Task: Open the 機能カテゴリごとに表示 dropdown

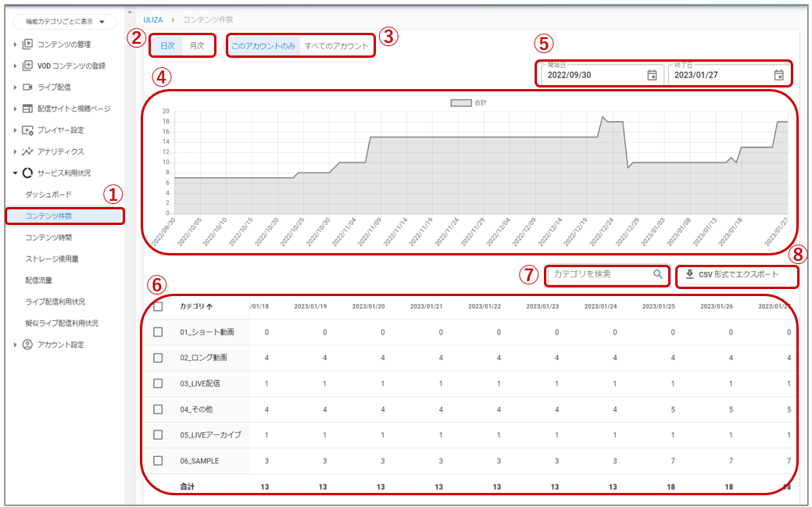Action: click(65, 22)
